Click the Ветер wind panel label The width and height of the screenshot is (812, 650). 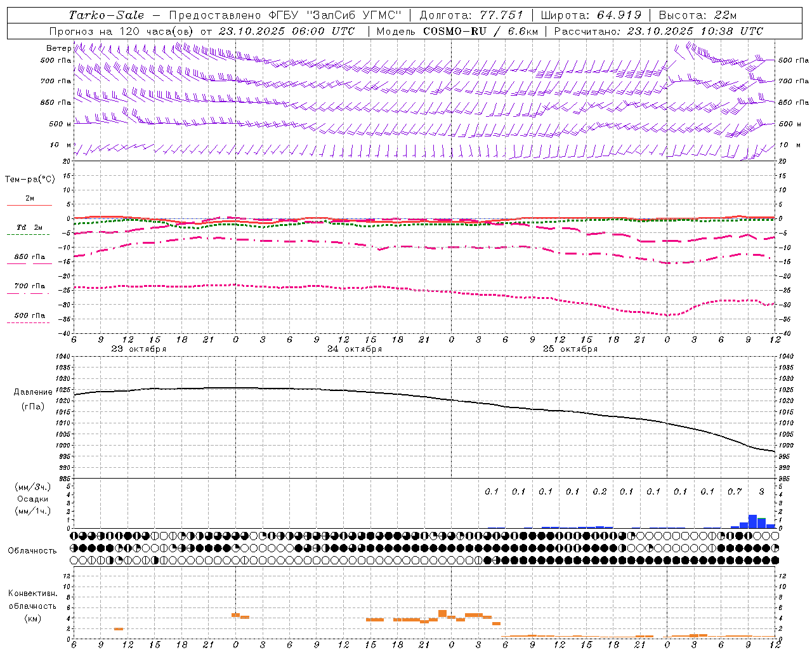pyautogui.click(x=58, y=48)
